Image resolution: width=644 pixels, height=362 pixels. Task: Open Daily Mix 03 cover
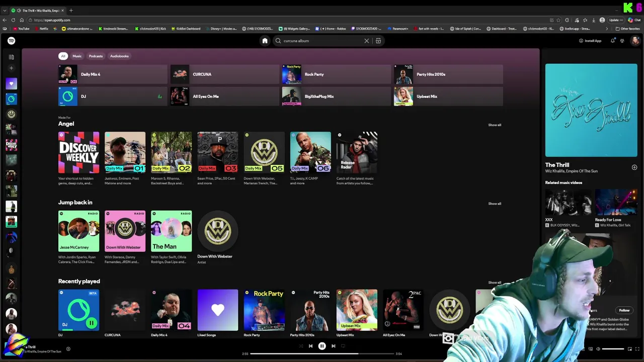click(x=217, y=152)
